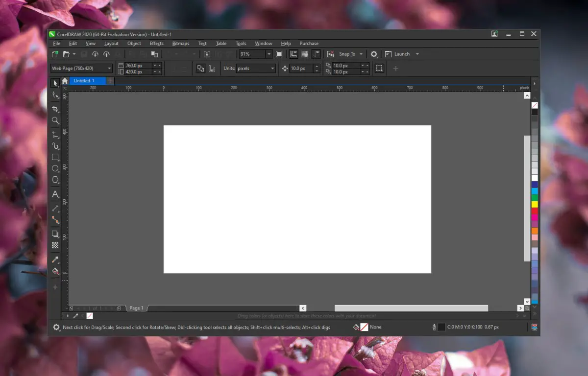The width and height of the screenshot is (588, 376).
Task: Open the zoom level 91% dropdown
Action: point(269,54)
